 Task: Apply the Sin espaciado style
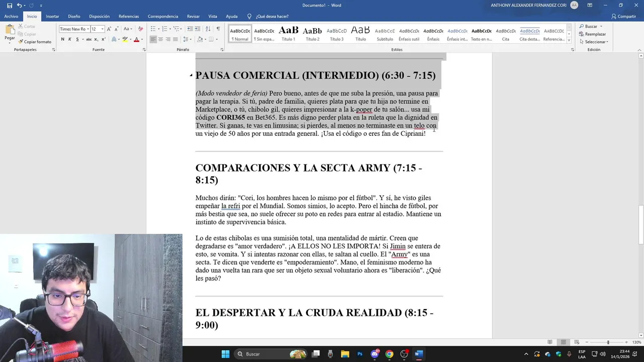coord(264,34)
